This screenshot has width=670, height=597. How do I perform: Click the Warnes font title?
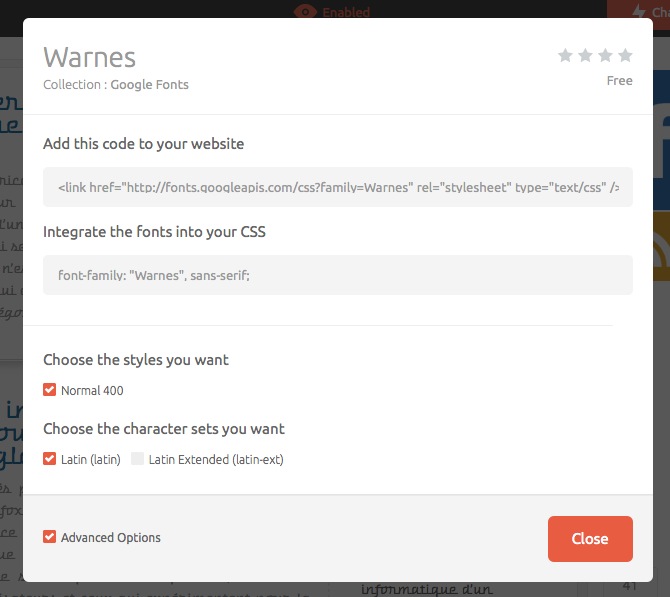pyautogui.click(x=89, y=57)
